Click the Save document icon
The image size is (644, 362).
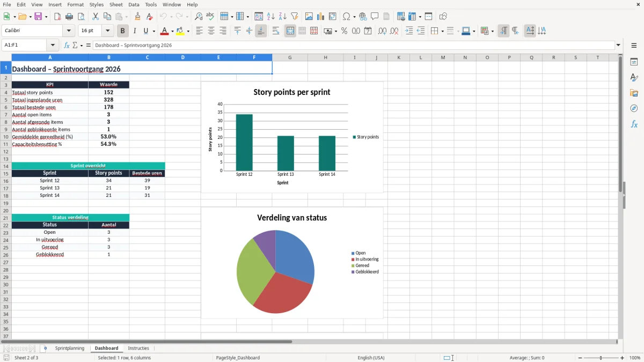[x=38, y=17]
